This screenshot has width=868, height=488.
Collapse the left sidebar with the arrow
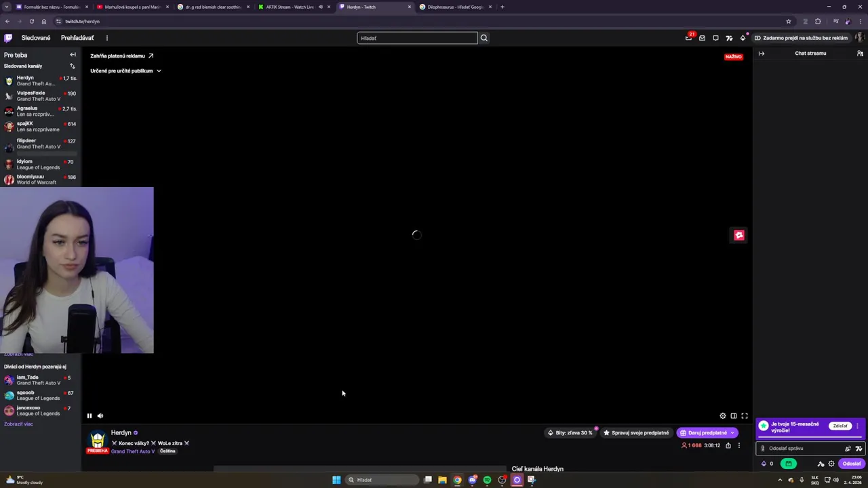(x=73, y=55)
